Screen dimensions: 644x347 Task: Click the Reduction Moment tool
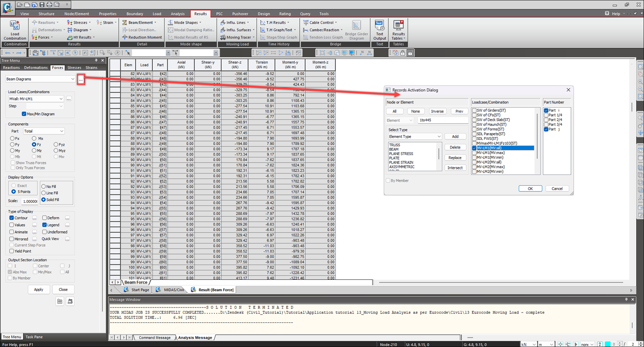pos(142,37)
